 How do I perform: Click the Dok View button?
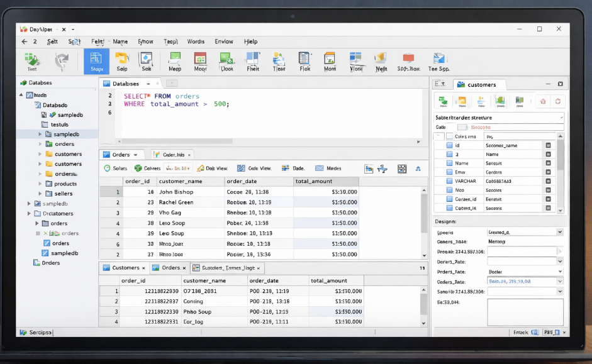click(213, 168)
